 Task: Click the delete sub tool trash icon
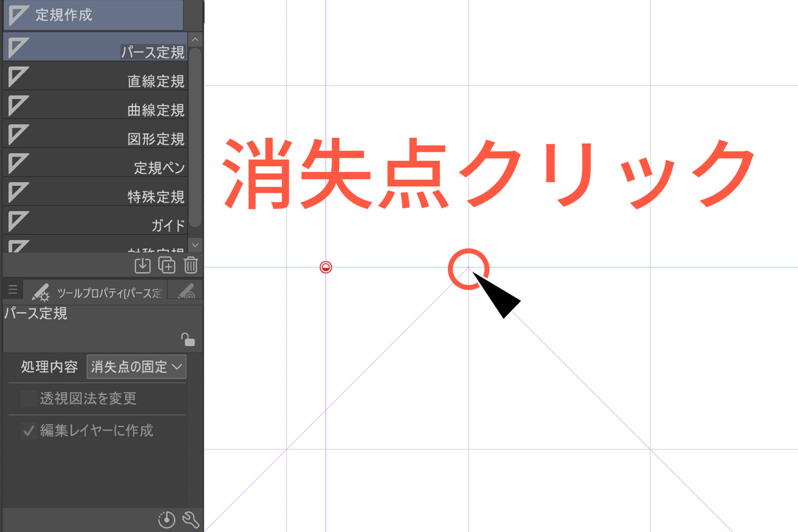click(x=191, y=265)
